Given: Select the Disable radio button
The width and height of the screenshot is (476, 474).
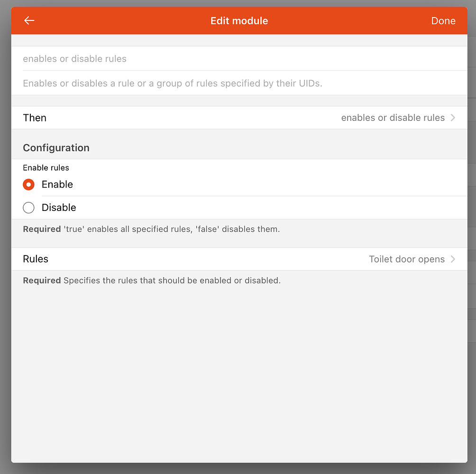Looking at the screenshot, I should click(x=28, y=207).
